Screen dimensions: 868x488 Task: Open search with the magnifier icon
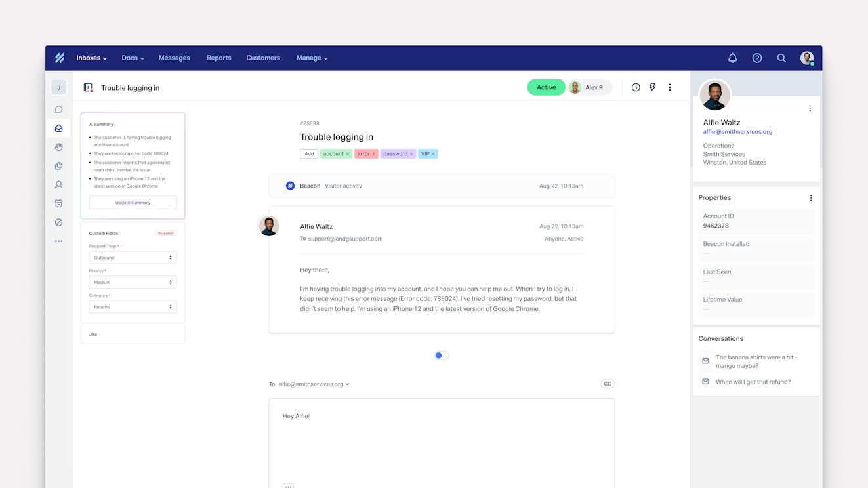tap(781, 58)
